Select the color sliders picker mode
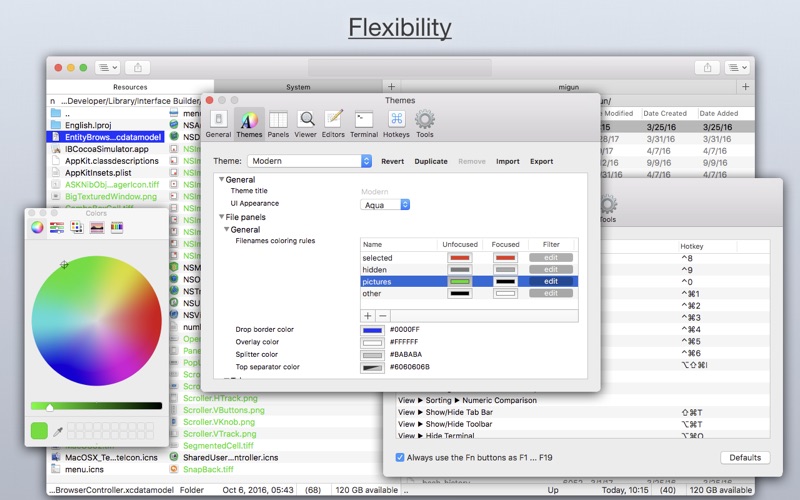Screen dimensions: 800x500 [57, 228]
